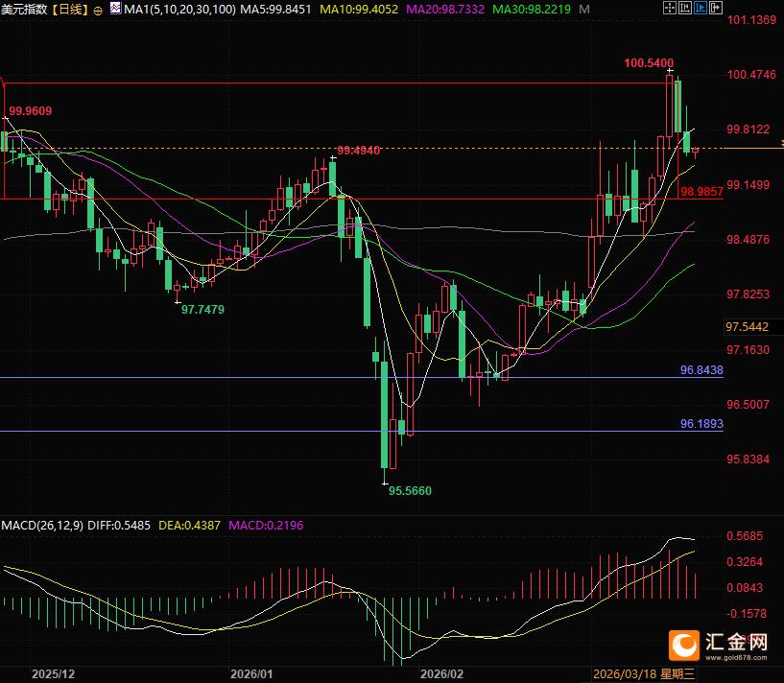Click the 98.9857 red level label
This screenshot has width=784, height=683.
[x=702, y=192]
